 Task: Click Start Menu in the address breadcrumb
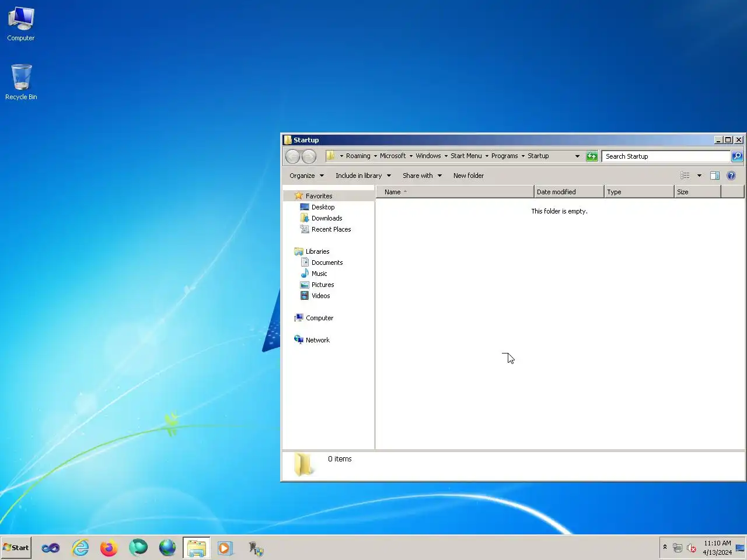click(x=466, y=156)
